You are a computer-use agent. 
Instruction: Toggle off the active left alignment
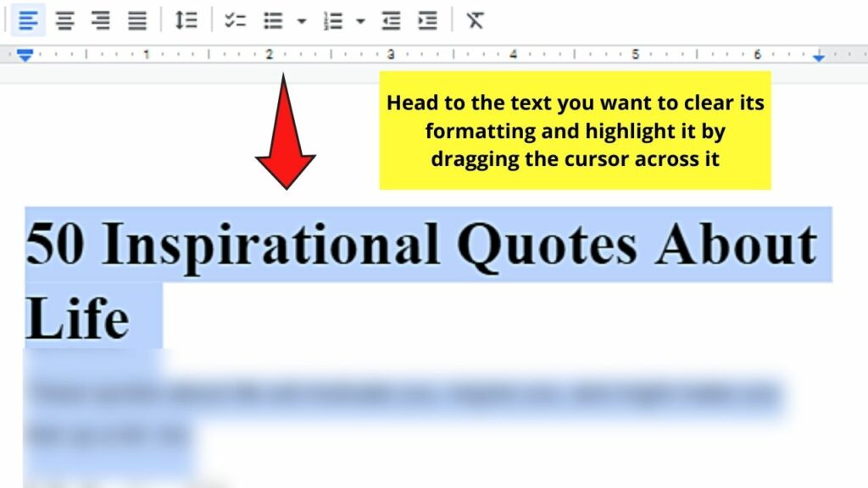28,20
